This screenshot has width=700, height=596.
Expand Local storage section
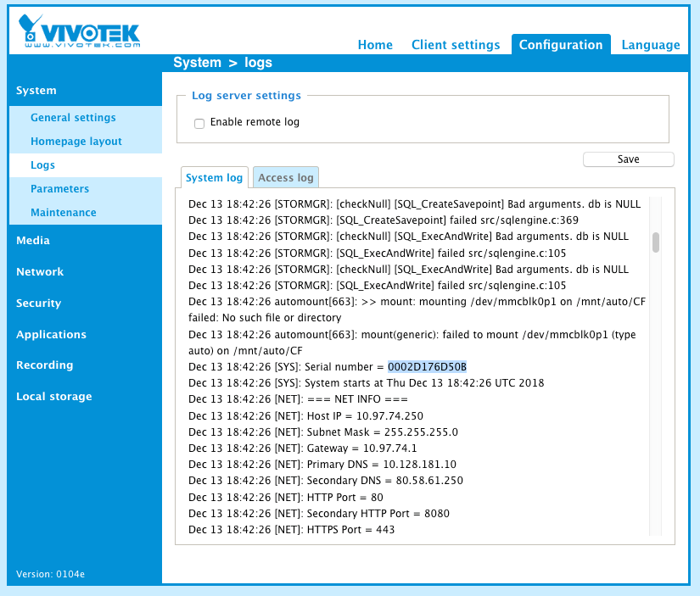click(53, 397)
